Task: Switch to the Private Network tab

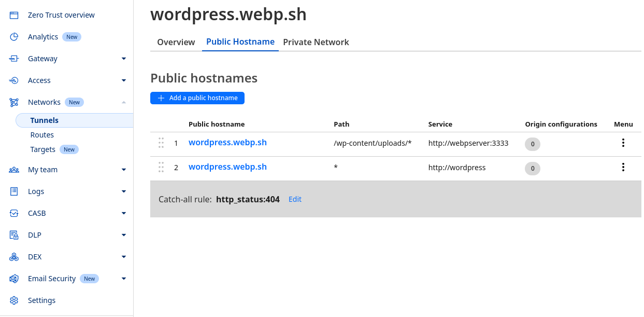Action: point(316,42)
